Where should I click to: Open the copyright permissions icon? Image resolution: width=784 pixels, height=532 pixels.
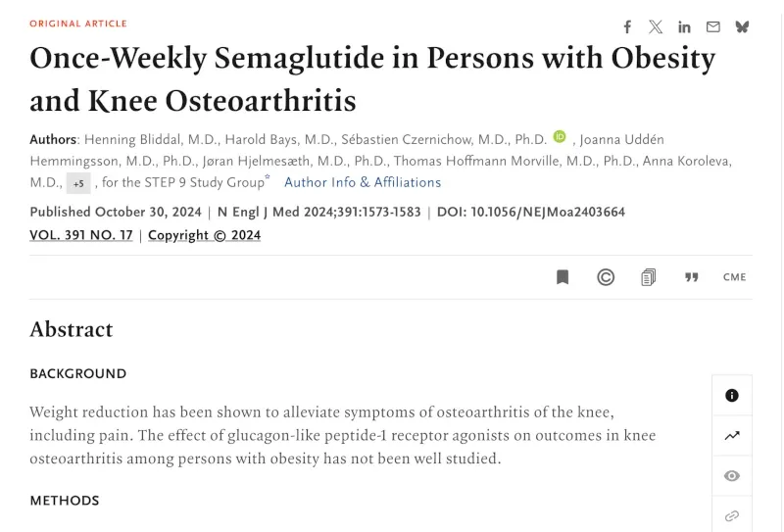tap(606, 277)
